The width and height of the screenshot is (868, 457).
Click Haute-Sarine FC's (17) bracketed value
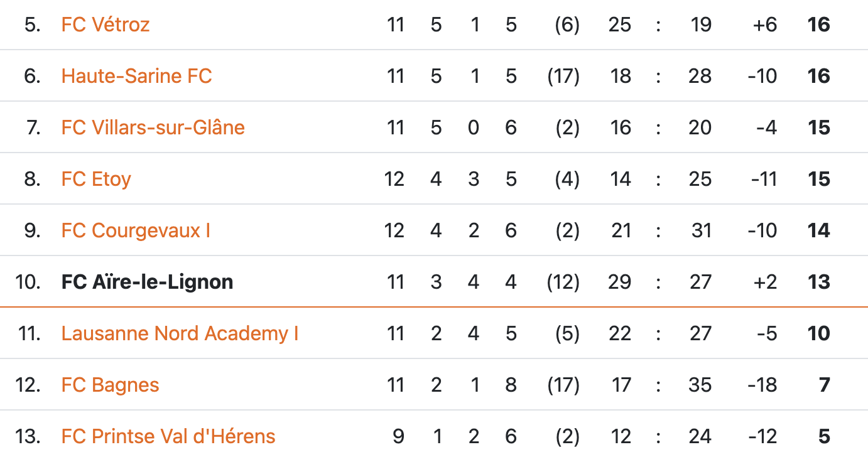point(563,76)
